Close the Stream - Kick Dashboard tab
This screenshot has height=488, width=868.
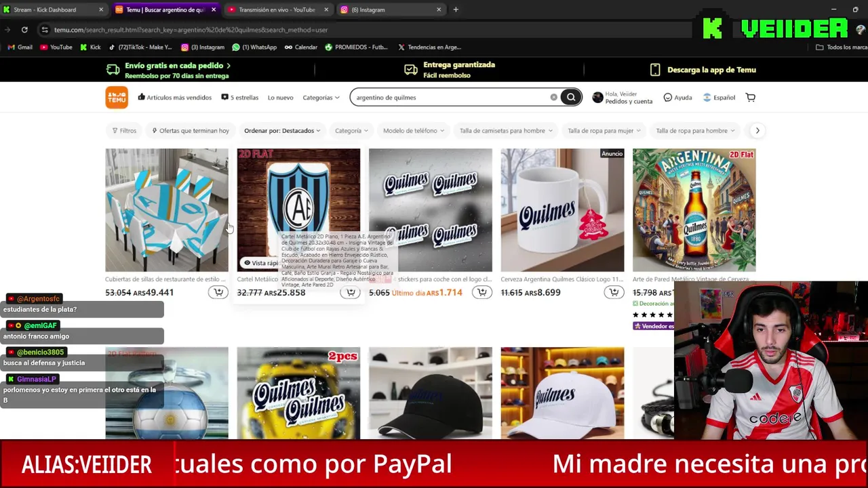pyautogui.click(x=101, y=9)
